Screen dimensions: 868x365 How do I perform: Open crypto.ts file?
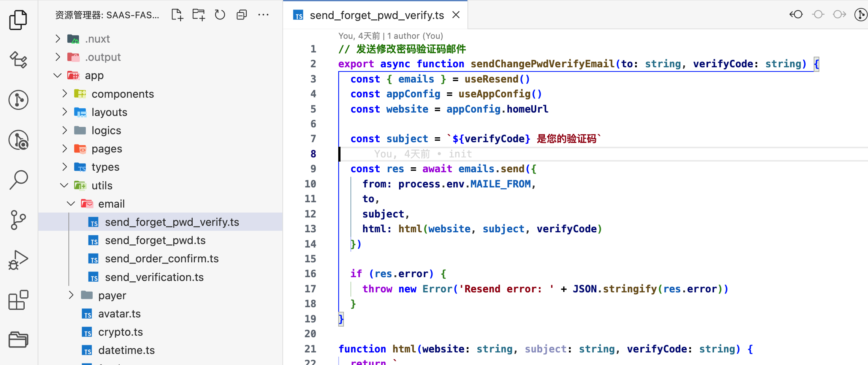pyautogui.click(x=160, y=332)
